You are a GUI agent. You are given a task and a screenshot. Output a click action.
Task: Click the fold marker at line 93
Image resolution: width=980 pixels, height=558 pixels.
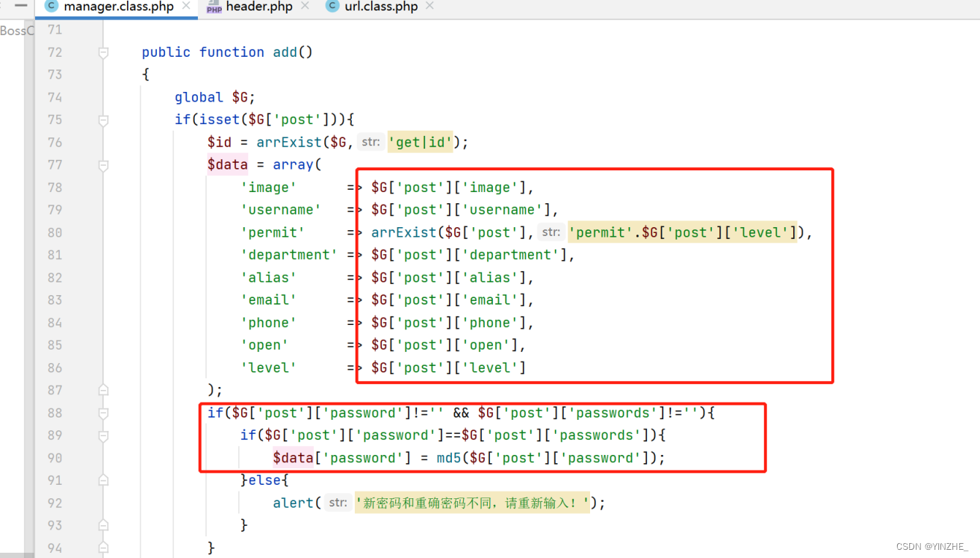point(103,525)
